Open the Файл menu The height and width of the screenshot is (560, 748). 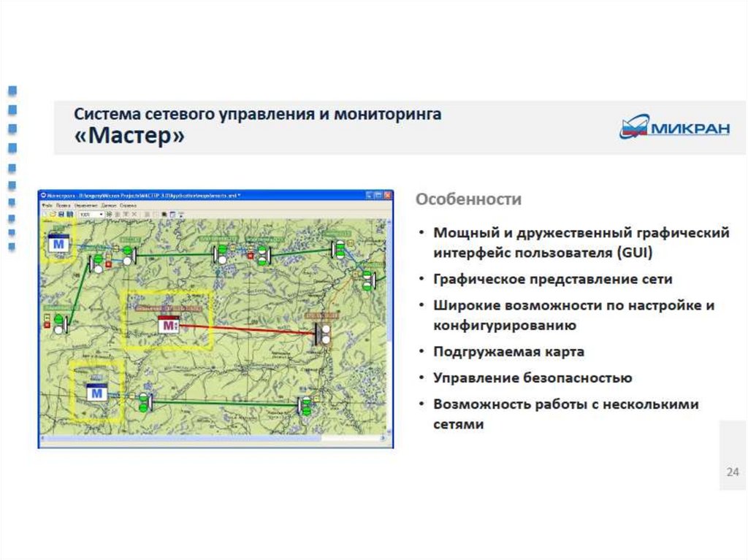(47, 206)
